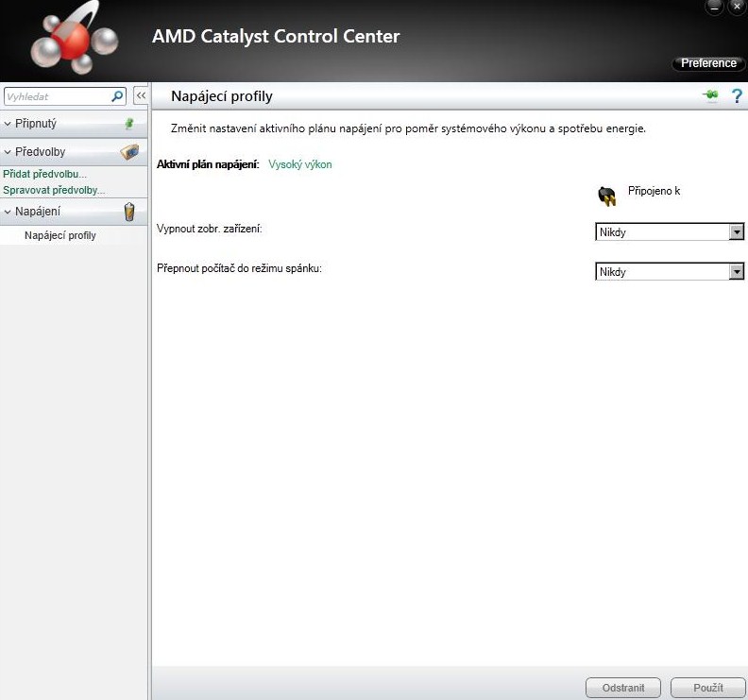Open help with the question mark icon
The width and height of the screenshot is (748, 700).
point(737,96)
